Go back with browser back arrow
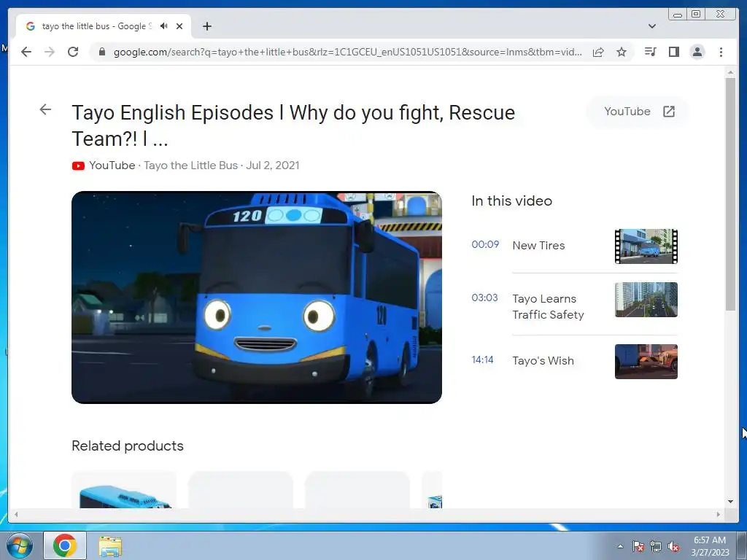747x560 pixels. point(26,52)
